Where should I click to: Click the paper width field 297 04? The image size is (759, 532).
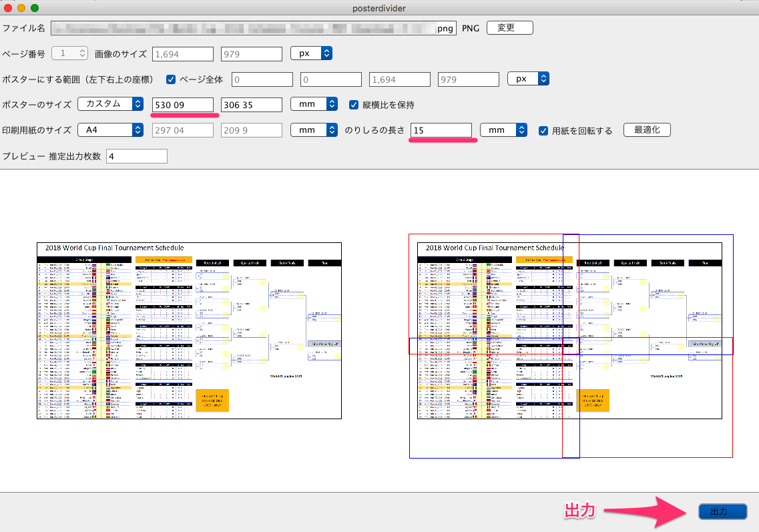click(x=182, y=130)
